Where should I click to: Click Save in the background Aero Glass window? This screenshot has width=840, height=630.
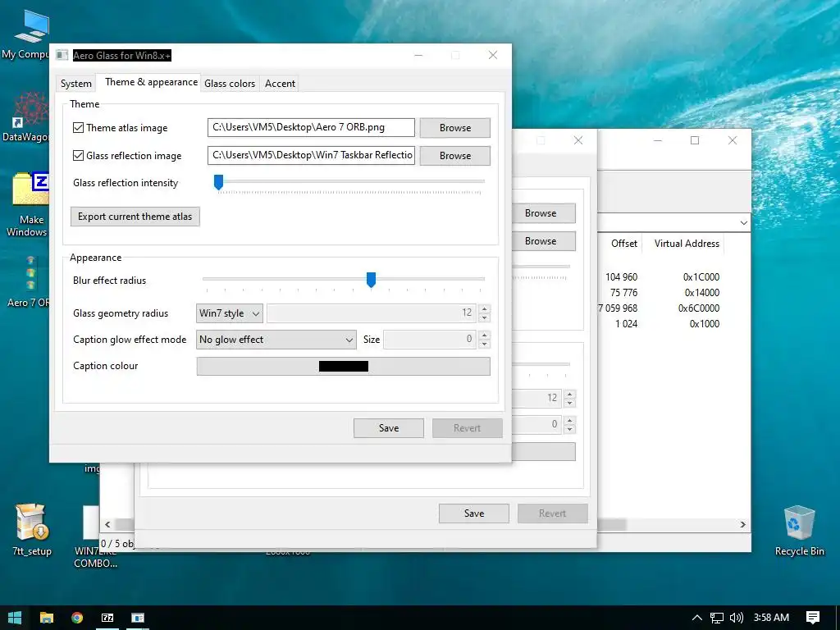point(474,514)
